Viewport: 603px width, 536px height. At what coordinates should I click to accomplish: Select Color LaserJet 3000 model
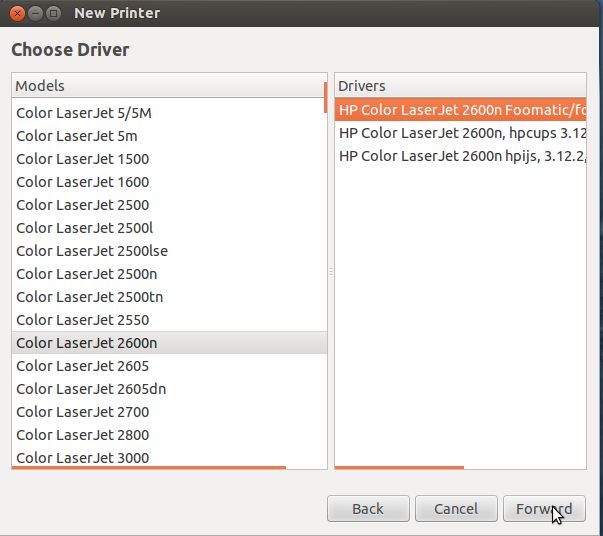(169, 458)
